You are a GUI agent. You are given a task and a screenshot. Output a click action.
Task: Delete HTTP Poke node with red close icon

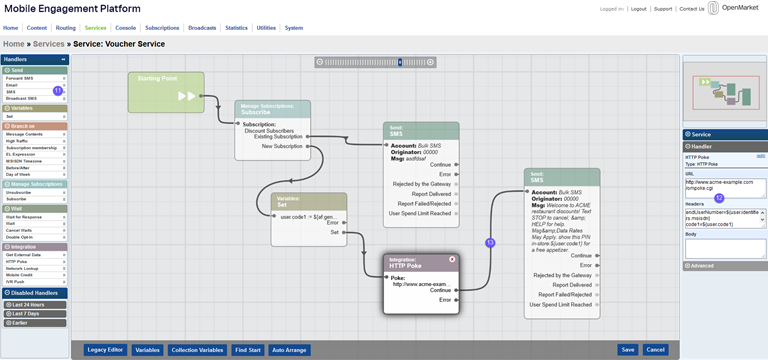point(452,259)
